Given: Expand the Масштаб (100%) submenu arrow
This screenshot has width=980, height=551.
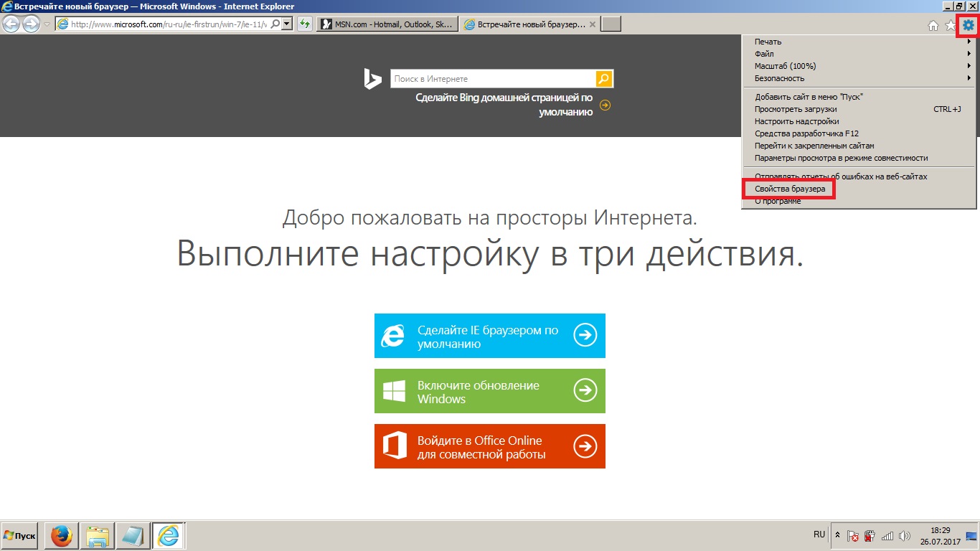Looking at the screenshot, I should point(969,66).
